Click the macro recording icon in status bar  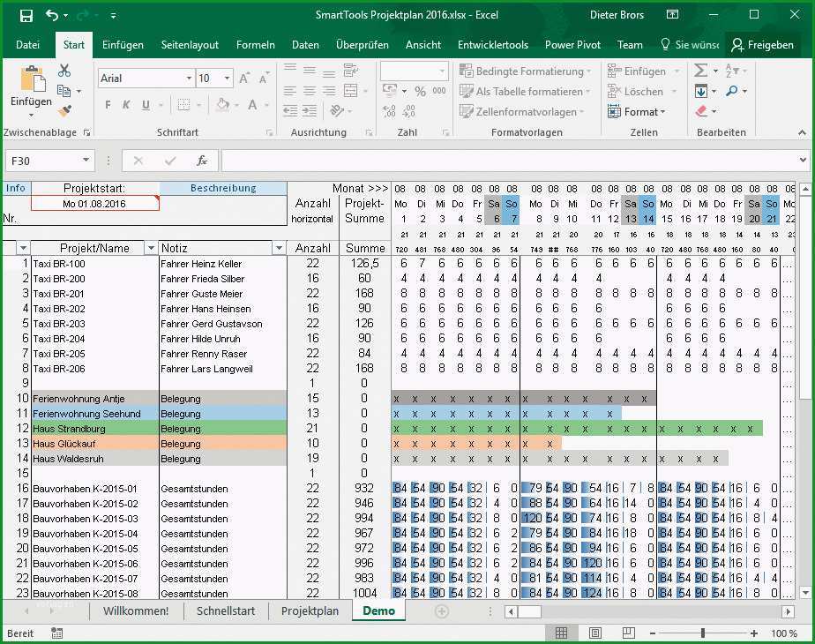tap(57, 633)
